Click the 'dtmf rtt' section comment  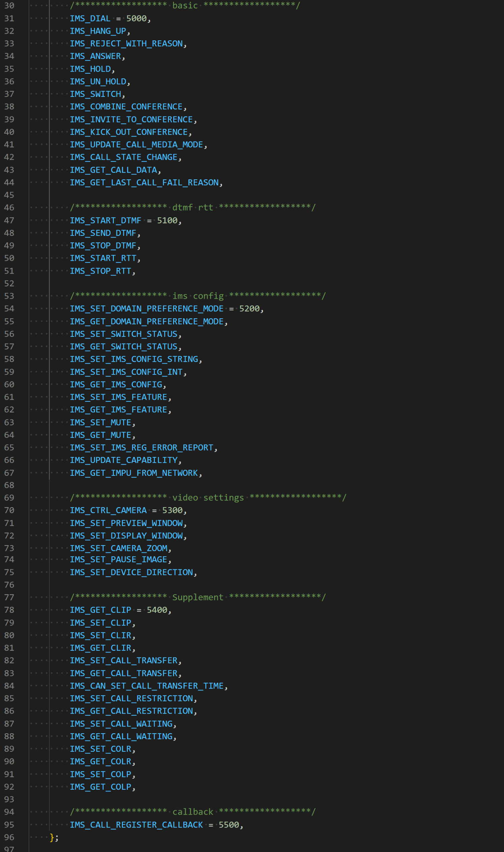tap(193, 207)
